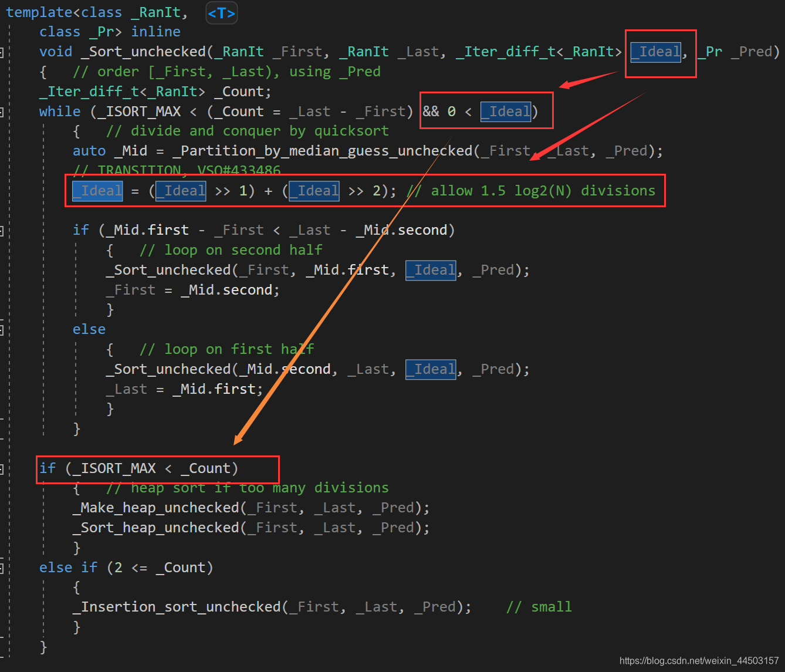785x672 pixels.
Task: Click the _Ideal parameter in the function signature
Action: (656, 52)
